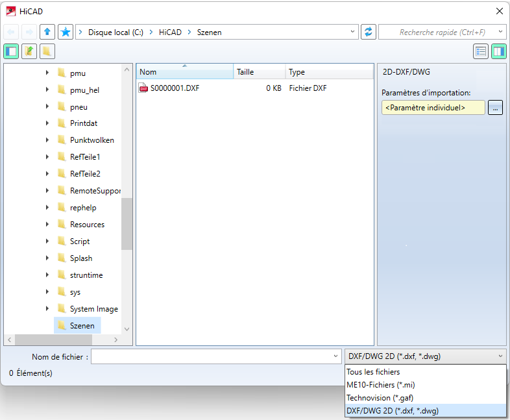
Task: Expand the Punktwolken folder
Action: click(x=47, y=140)
